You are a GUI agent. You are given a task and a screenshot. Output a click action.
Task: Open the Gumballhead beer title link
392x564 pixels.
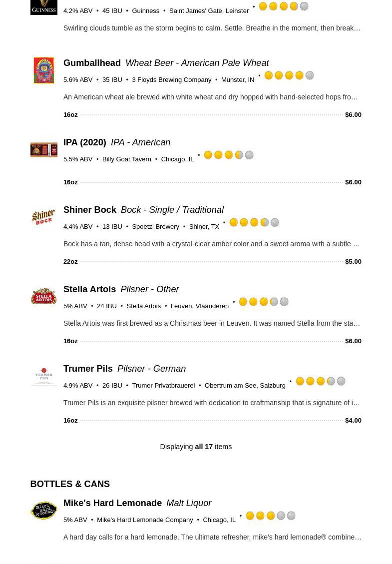(92, 63)
